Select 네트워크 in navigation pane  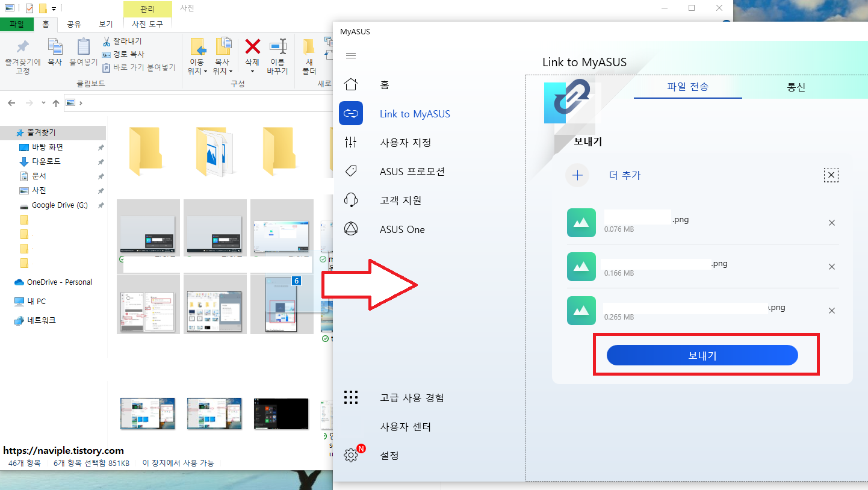coord(41,320)
